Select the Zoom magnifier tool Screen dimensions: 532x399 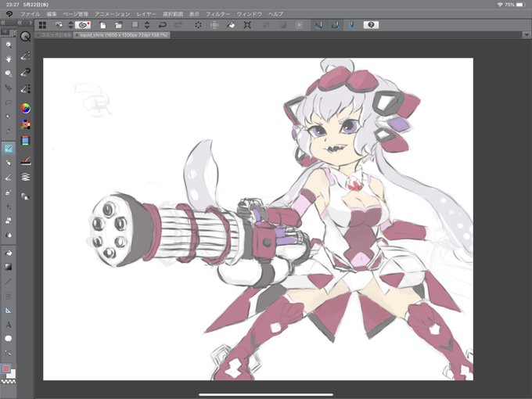click(9, 45)
